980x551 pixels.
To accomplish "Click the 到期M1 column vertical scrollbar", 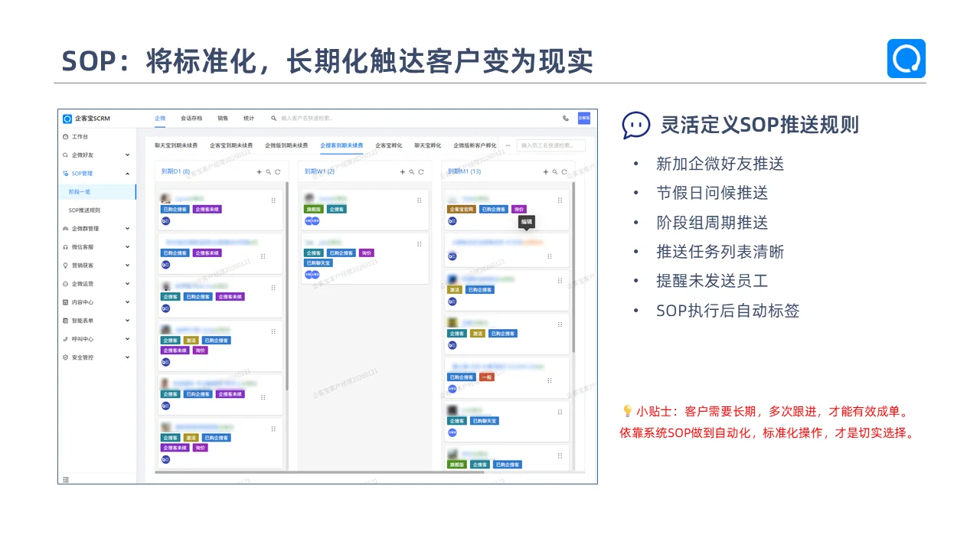I will pos(573,267).
